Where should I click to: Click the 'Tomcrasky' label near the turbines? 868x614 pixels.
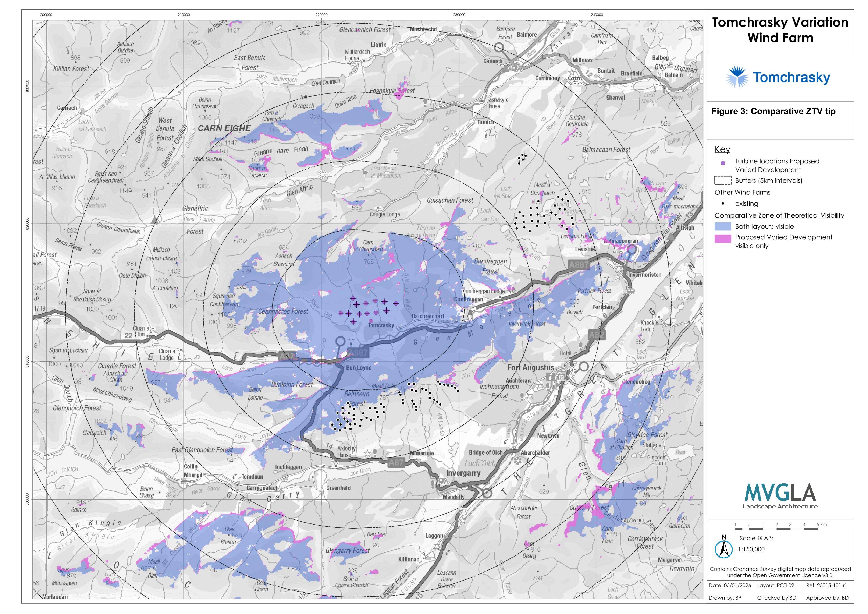[x=381, y=325]
